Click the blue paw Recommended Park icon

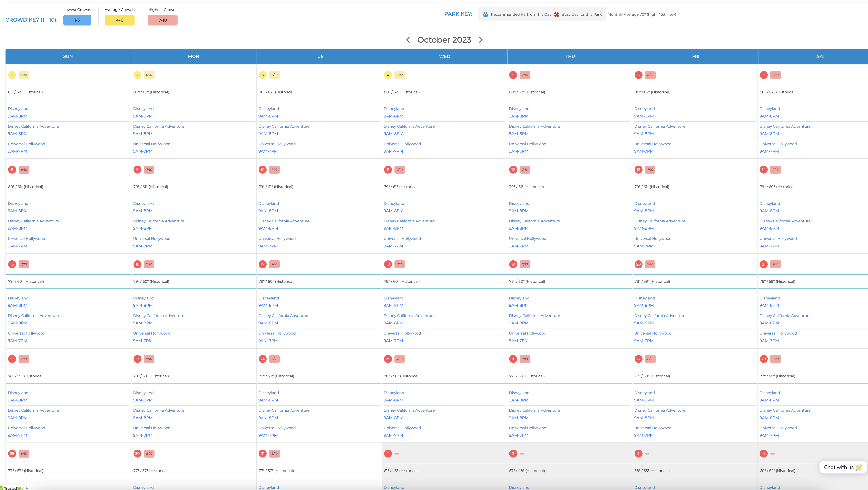485,14
